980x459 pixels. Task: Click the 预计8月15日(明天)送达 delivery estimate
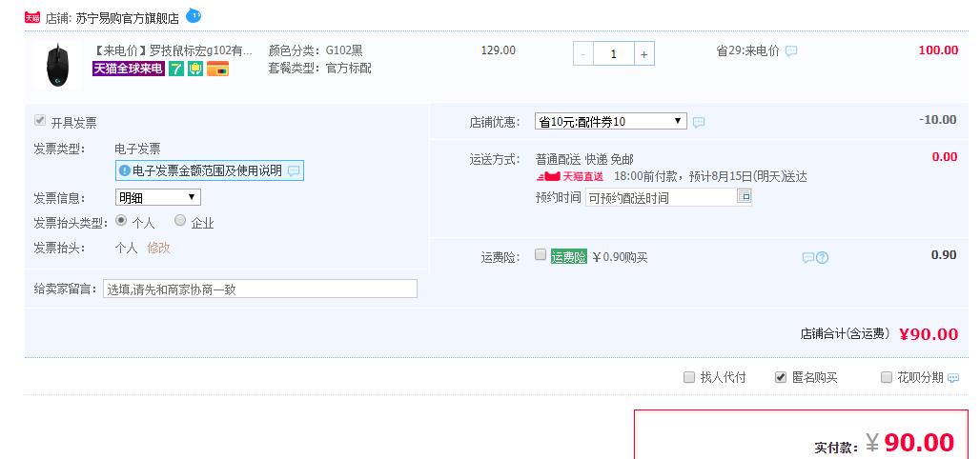pos(748,177)
